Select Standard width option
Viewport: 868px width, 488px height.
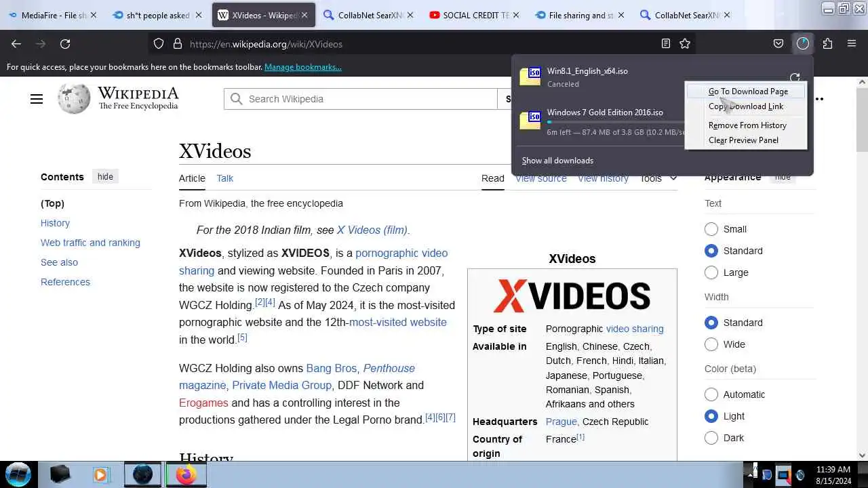[711, 323]
